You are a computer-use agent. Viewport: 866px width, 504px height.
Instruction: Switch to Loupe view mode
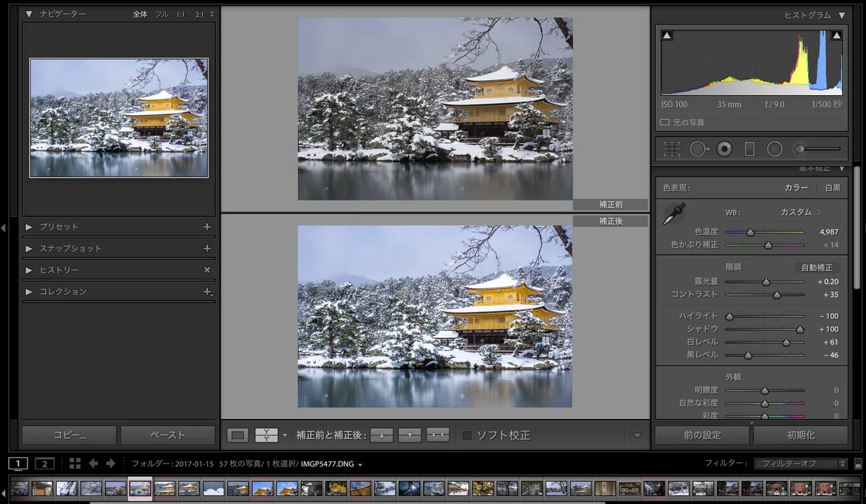pos(237,435)
